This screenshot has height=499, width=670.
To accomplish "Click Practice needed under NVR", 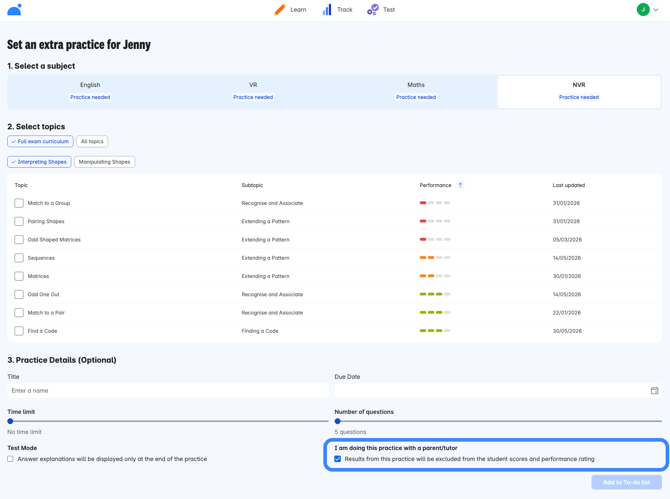I will [x=579, y=97].
